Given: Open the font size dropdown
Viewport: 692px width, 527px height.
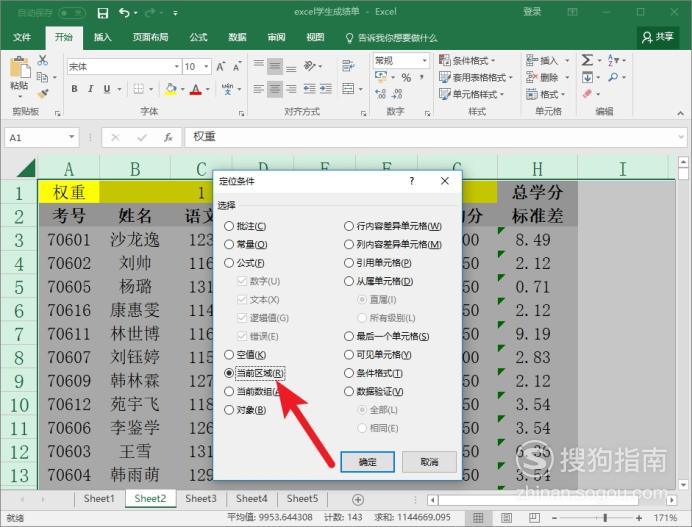Looking at the screenshot, I should coord(206,67).
